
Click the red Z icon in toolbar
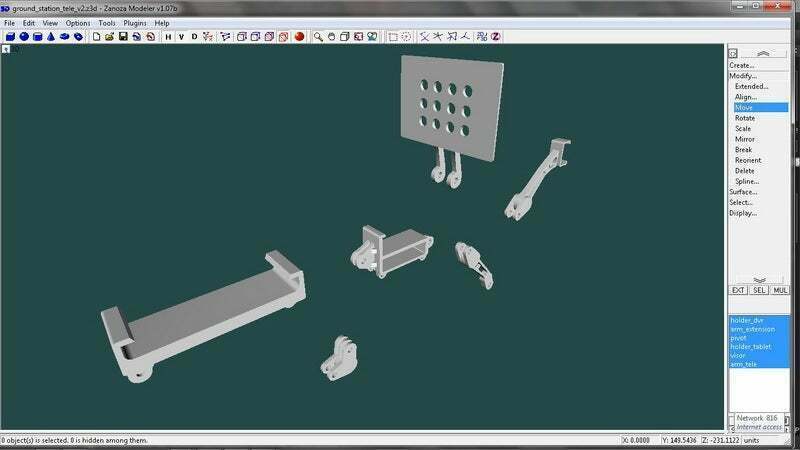(495, 37)
